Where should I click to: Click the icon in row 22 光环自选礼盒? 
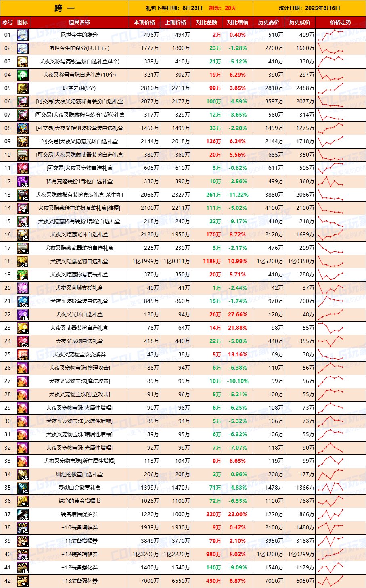(23, 315)
